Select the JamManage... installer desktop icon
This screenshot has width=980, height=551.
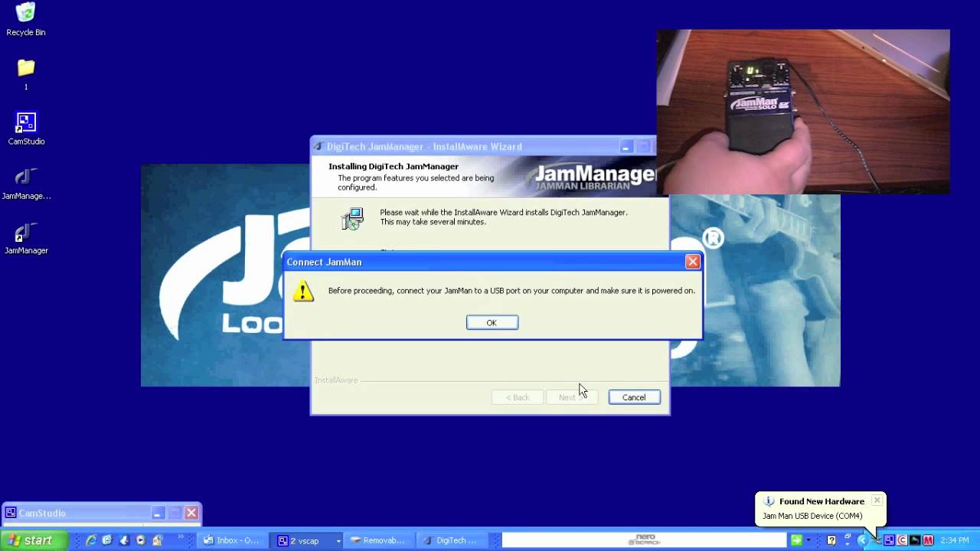coord(26,184)
